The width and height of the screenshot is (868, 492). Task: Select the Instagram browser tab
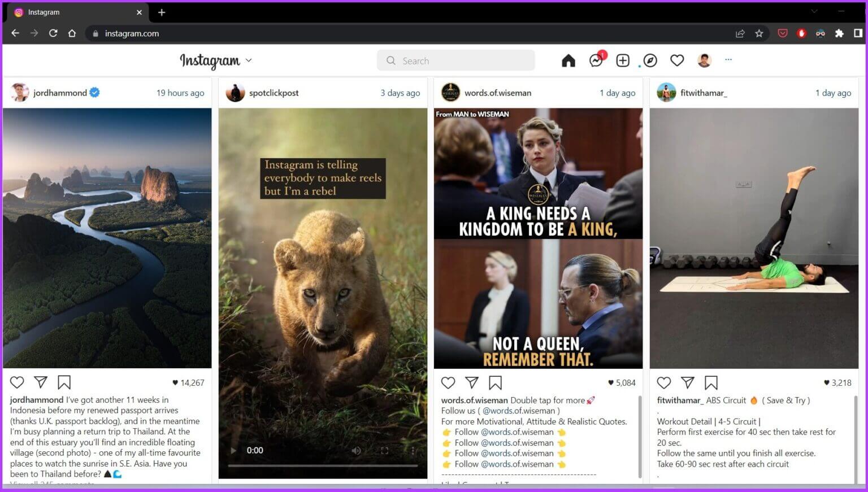79,12
